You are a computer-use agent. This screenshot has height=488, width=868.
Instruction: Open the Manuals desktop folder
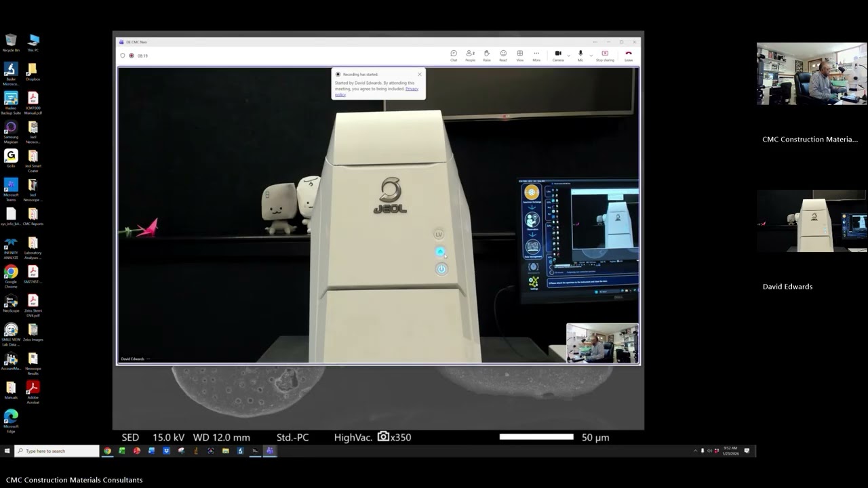[11, 390]
